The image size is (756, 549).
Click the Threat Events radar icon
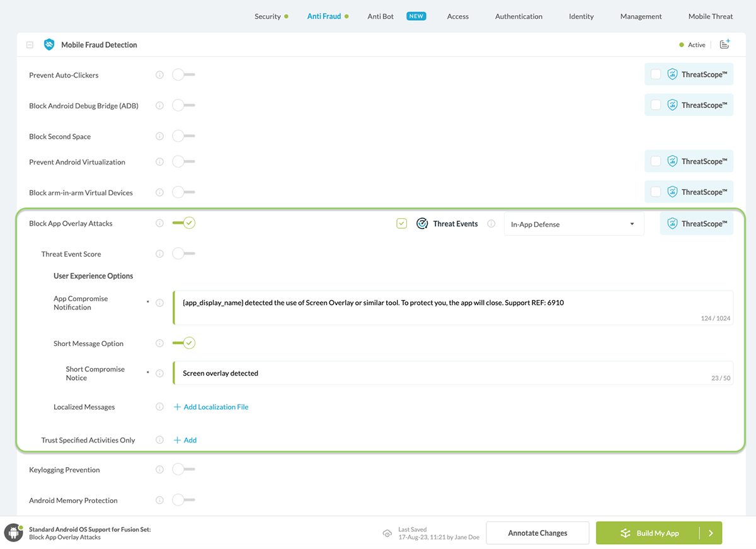point(422,224)
